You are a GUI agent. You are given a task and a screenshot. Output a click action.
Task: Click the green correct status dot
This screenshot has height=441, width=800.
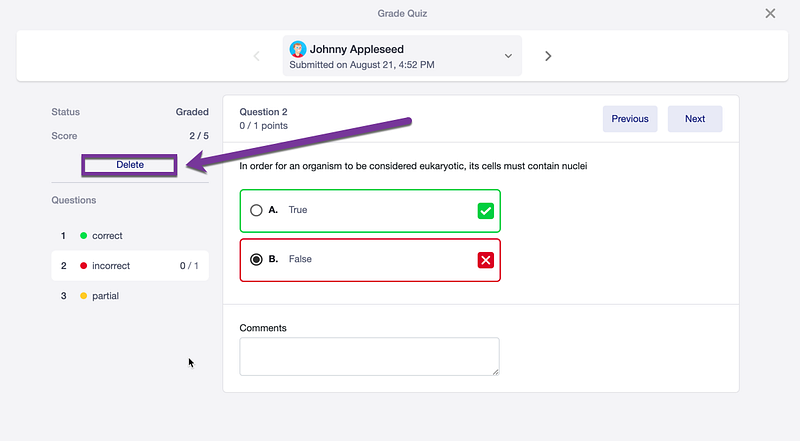tap(84, 236)
